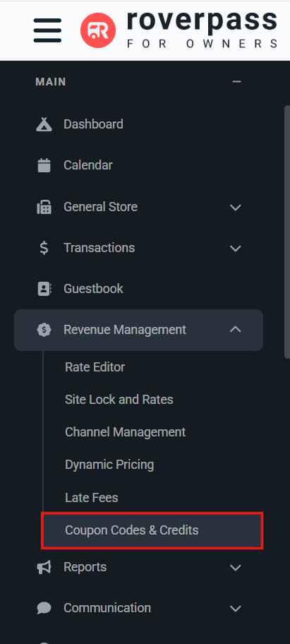
Task: Select Late Fees submenu item
Action: [x=92, y=498]
